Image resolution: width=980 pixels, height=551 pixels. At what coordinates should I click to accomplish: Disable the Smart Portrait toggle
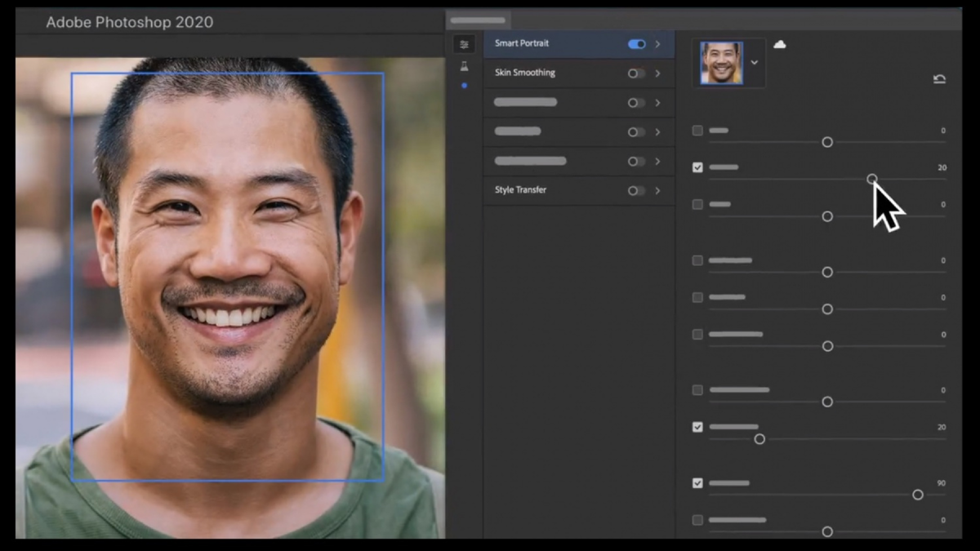(636, 44)
